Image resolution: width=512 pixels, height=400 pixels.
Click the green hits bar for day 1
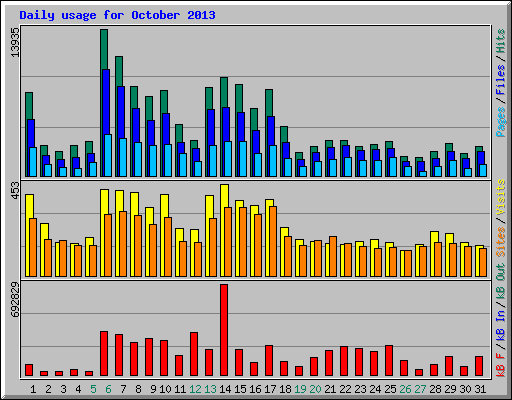[x=29, y=105]
